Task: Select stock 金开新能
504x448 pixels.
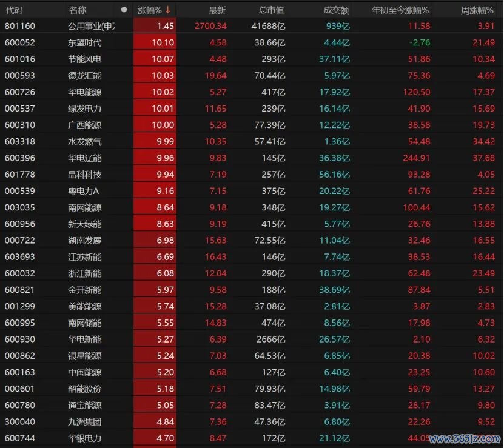Action: tap(84, 290)
